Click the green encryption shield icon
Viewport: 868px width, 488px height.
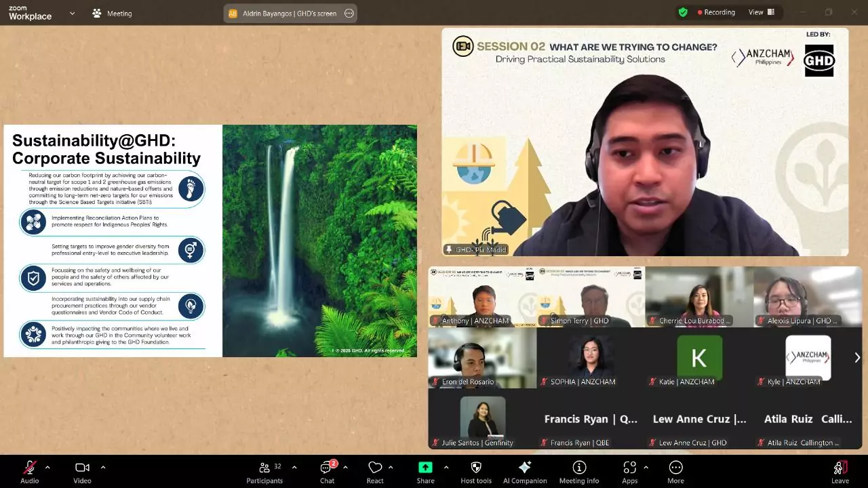point(683,12)
